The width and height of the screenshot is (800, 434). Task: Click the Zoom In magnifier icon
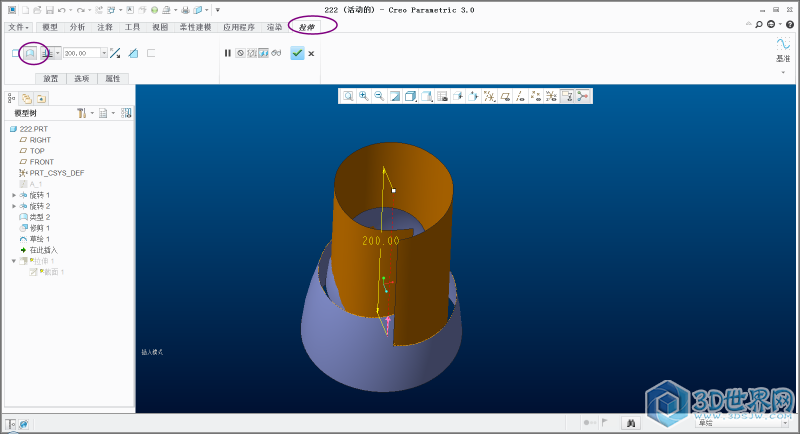[x=364, y=96]
